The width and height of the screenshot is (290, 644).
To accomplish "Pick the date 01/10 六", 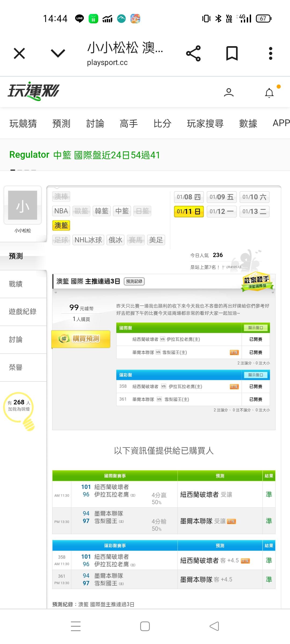I will (254, 197).
